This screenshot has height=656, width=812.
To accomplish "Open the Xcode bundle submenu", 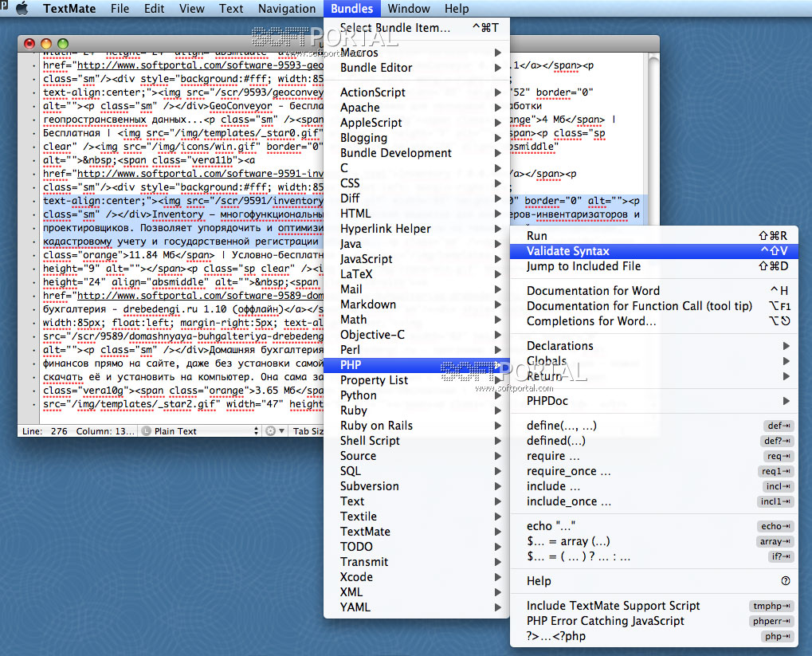I will pos(416,577).
